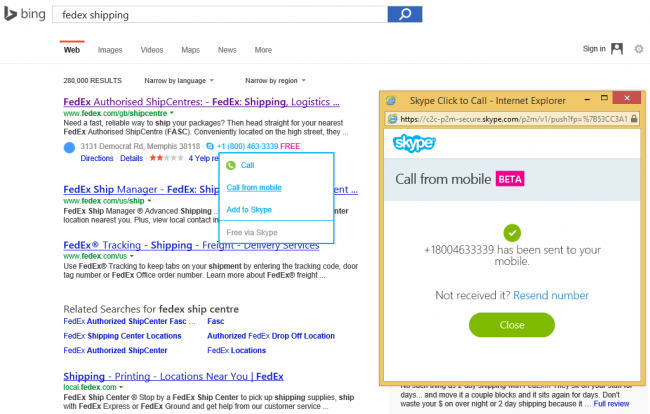Choose Call from mobile menu entry

click(x=254, y=187)
